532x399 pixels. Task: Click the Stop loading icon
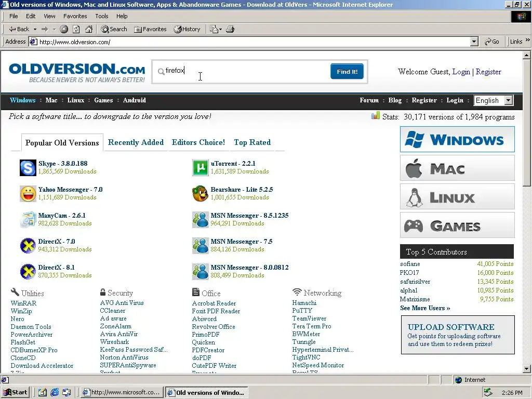(64, 29)
